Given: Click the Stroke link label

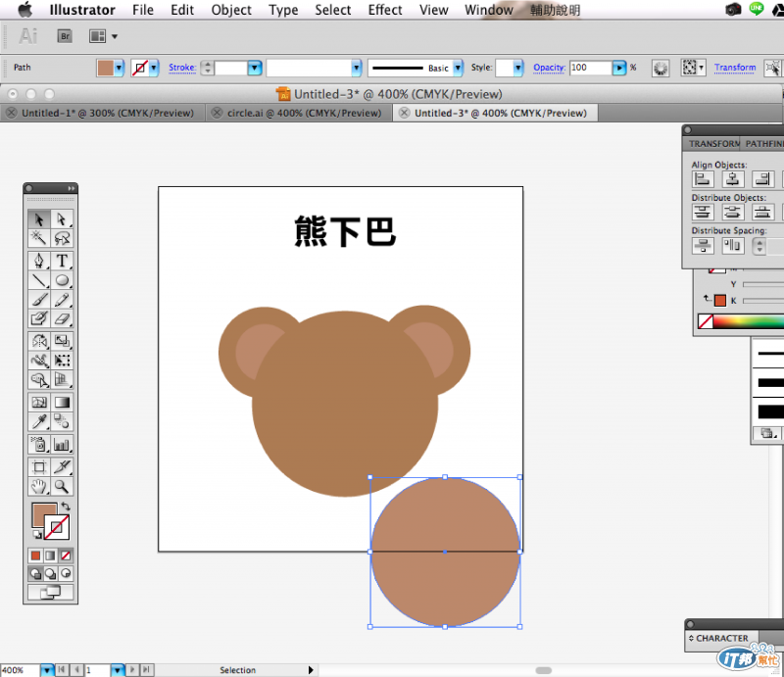Looking at the screenshot, I should 182,68.
